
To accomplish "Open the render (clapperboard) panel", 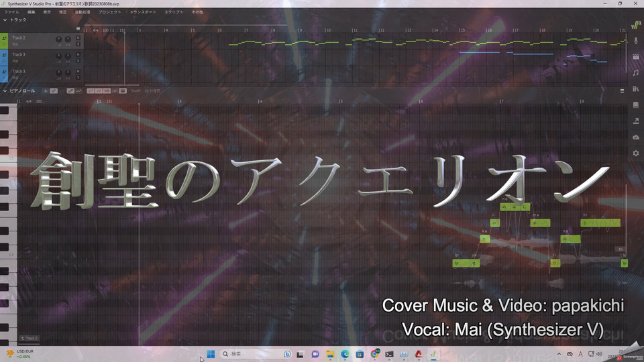I will coord(636,56).
